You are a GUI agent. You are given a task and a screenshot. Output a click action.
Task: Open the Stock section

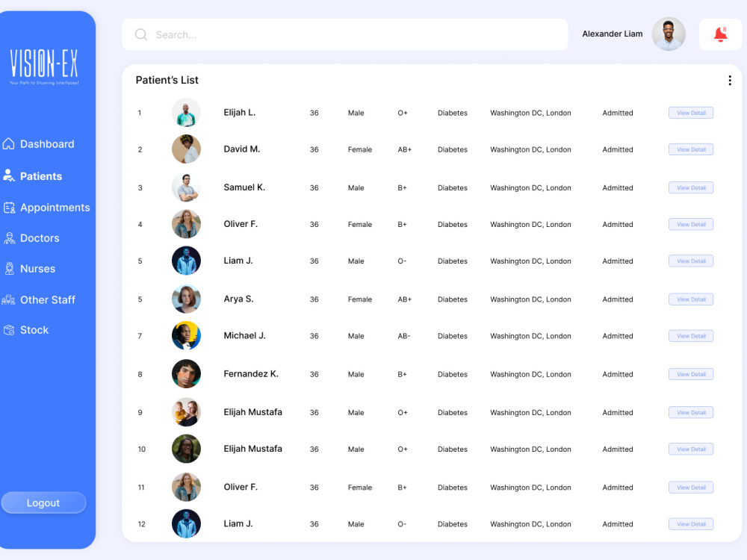(x=25, y=330)
